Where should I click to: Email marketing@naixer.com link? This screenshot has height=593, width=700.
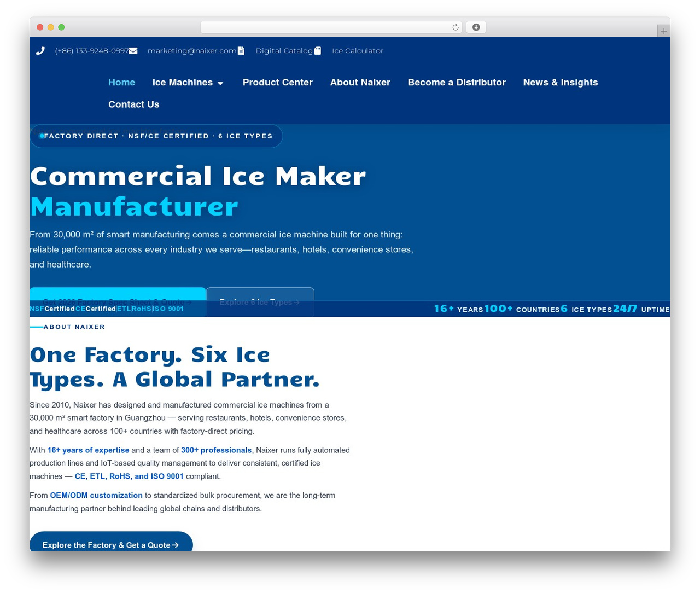tap(192, 51)
